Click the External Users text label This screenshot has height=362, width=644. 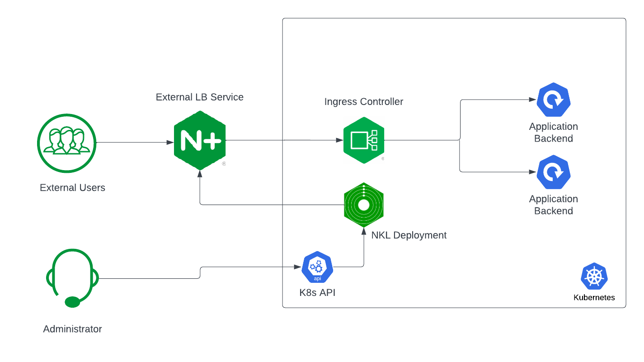72,188
